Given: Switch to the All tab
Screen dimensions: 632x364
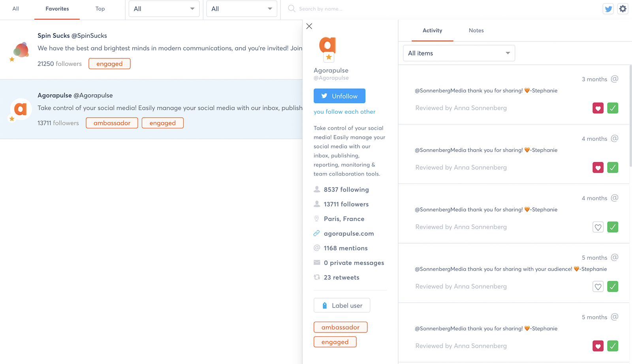Looking at the screenshot, I should pos(16,9).
